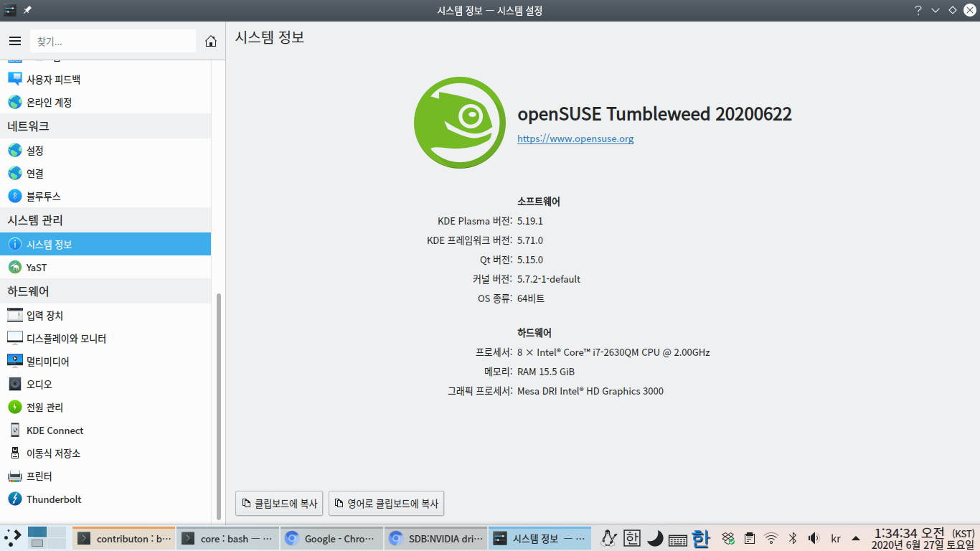Click the Intel Core i7-2630QM processor text

coord(613,352)
